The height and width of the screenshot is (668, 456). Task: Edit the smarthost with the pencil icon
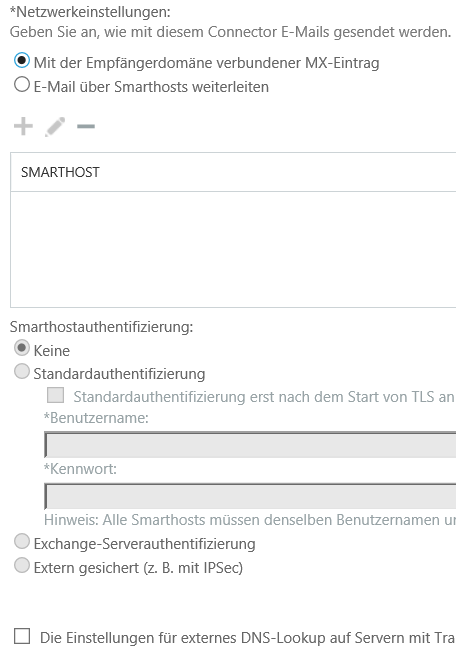pos(55,127)
